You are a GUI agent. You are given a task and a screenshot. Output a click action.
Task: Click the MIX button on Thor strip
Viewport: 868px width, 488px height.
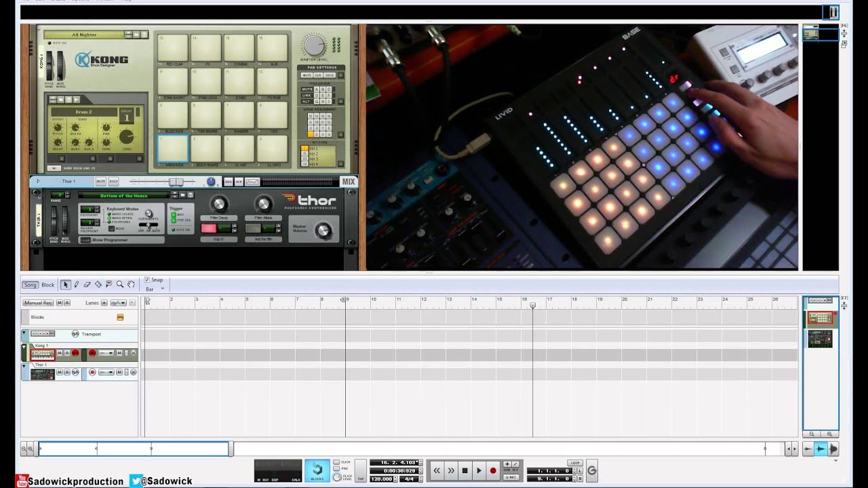click(349, 182)
